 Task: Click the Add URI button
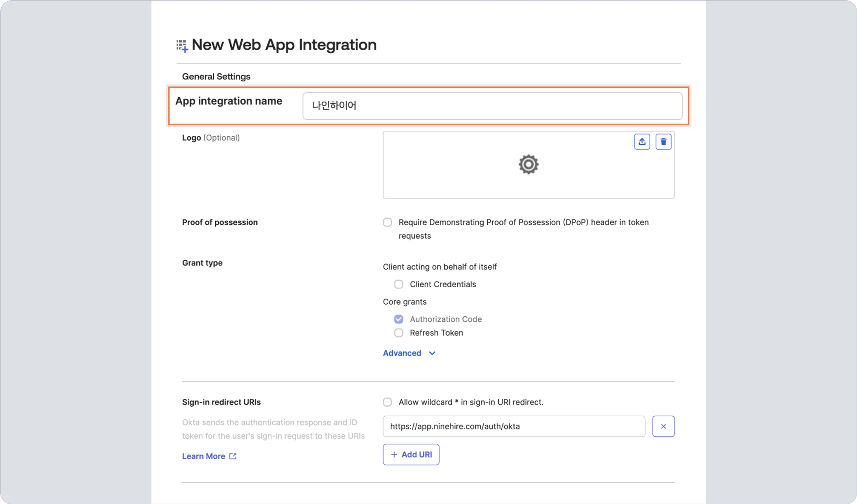411,454
